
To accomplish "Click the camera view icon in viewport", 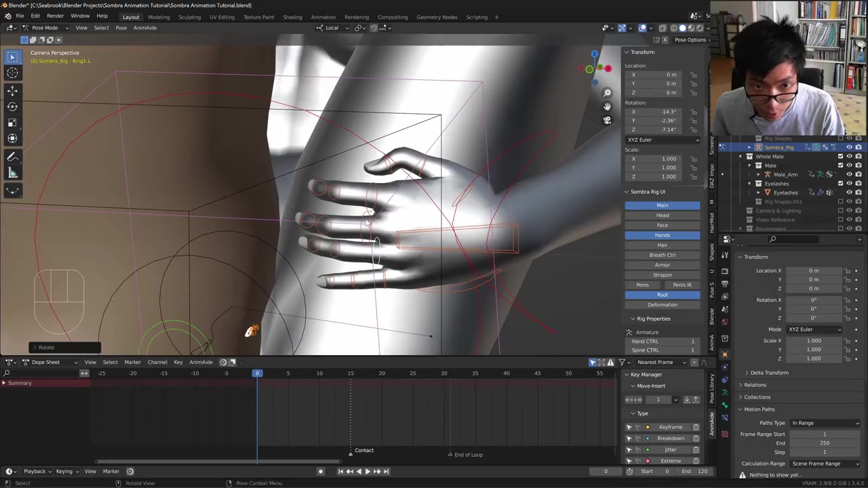I will (x=607, y=120).
